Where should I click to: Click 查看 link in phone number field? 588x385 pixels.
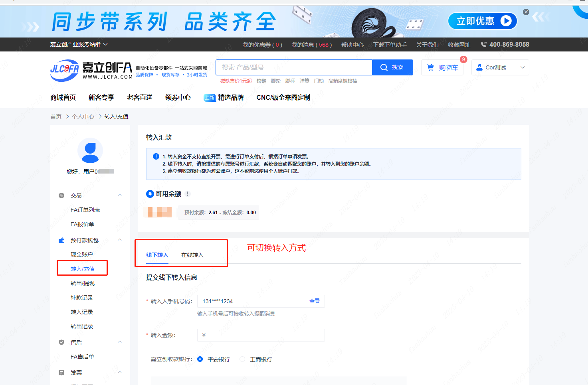[x=314, y=301]
